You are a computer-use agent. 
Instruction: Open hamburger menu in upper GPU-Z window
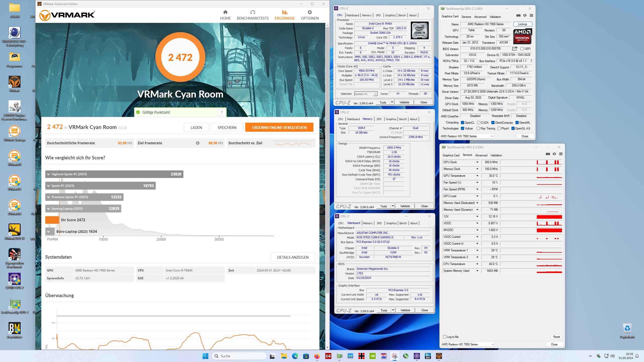click(x=531, y=15)
